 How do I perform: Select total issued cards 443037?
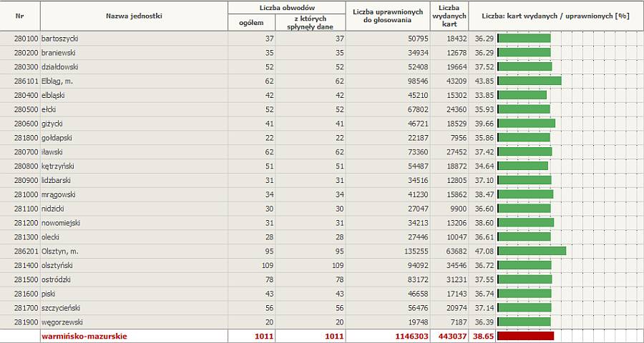(454, 337)
